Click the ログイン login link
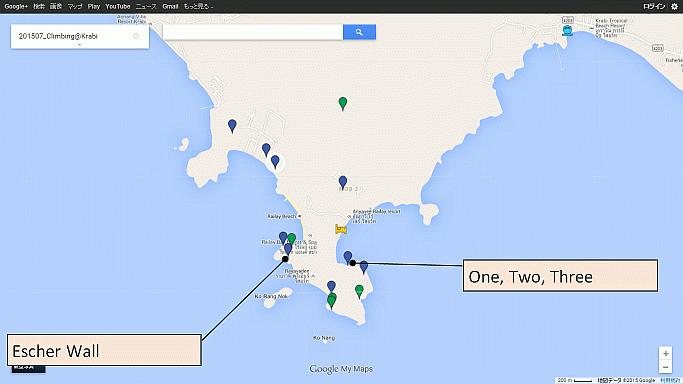 tap(654, 7)
